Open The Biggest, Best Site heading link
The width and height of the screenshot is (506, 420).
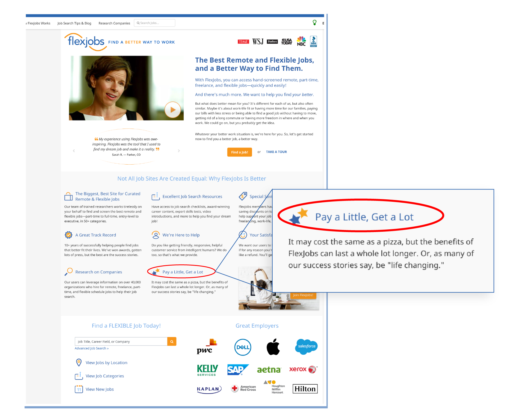(x=108, y=196)
